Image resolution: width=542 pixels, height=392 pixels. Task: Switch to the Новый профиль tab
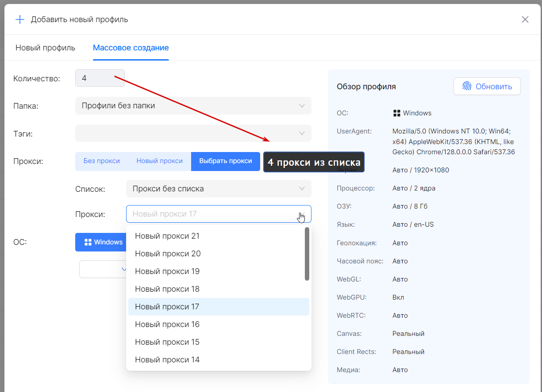click(x=45, y=48)
